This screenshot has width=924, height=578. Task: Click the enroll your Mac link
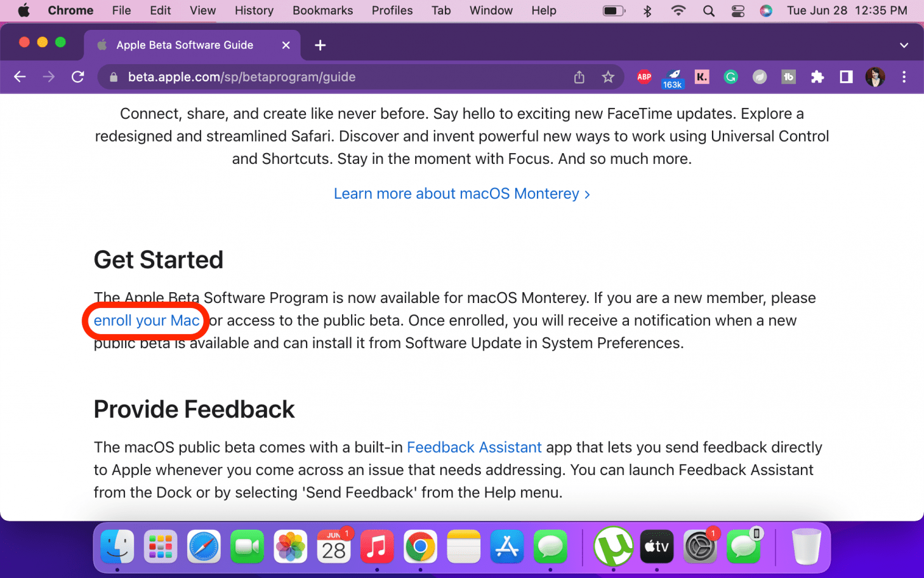coord(147,321)
